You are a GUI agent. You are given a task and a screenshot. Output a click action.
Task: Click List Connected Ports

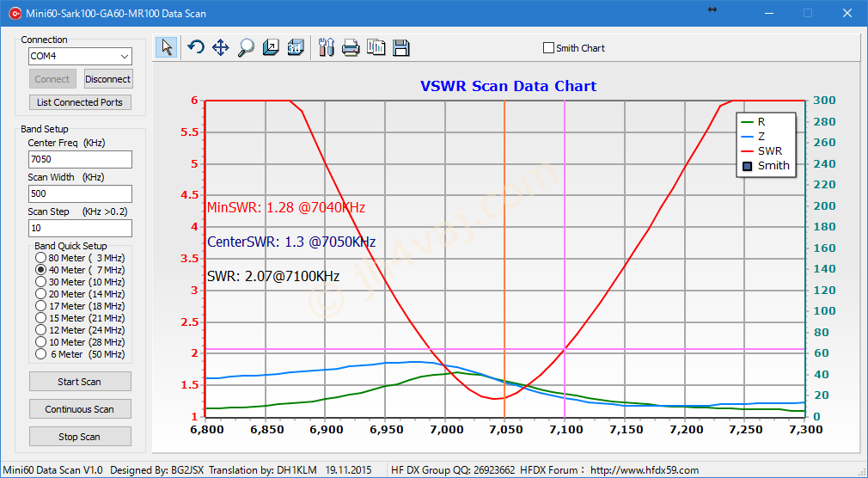[80, 102]
